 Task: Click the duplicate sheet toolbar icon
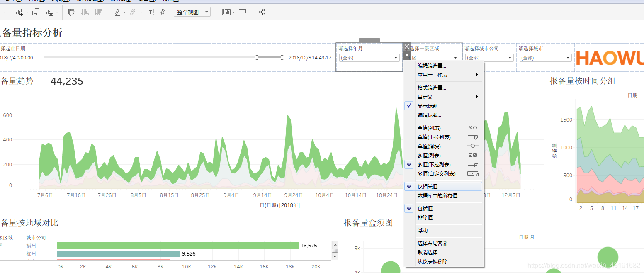tap(36, 12)
